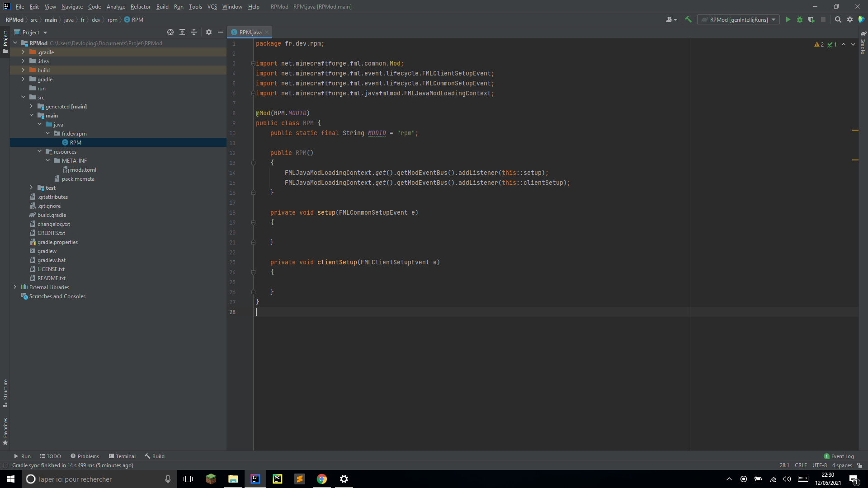The image size is (868, 488).
Task: Click the green Run button in toolbar
Action: 788,19
